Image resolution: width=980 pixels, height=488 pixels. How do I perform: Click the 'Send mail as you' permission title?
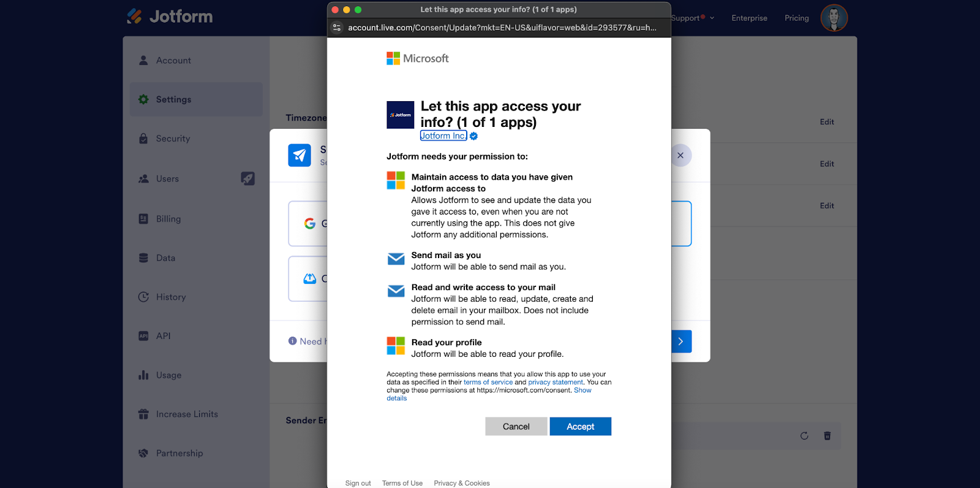(446, 255)
